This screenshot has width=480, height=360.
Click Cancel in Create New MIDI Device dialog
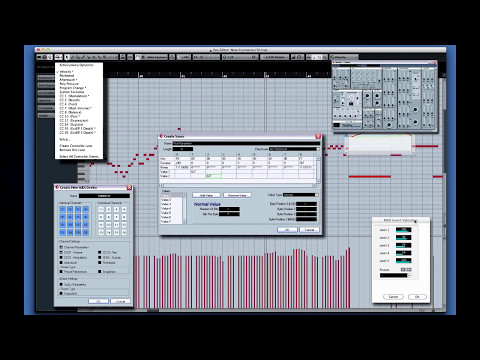pos(120,301)
